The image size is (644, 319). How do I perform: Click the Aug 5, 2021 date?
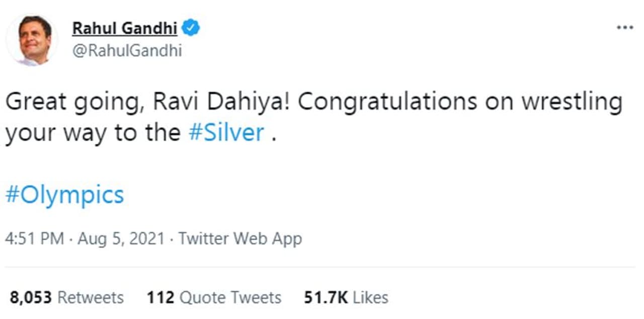[121, 239]
